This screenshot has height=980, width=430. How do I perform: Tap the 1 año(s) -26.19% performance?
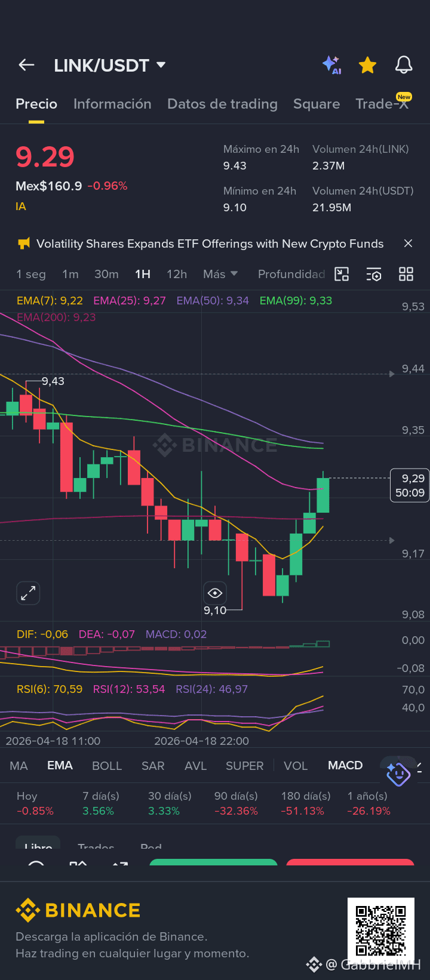(x=368, y=803)
